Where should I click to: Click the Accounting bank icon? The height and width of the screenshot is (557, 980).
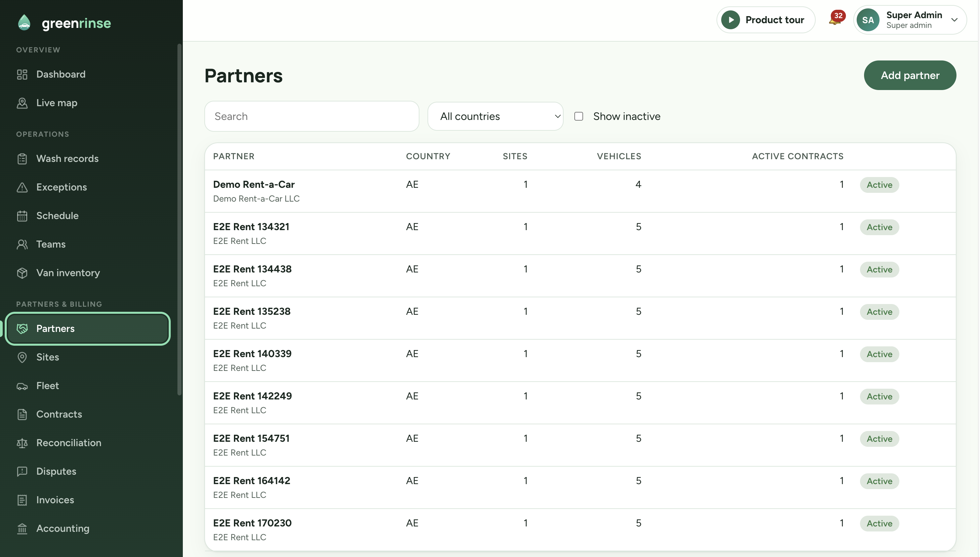(x=22, y=528)
